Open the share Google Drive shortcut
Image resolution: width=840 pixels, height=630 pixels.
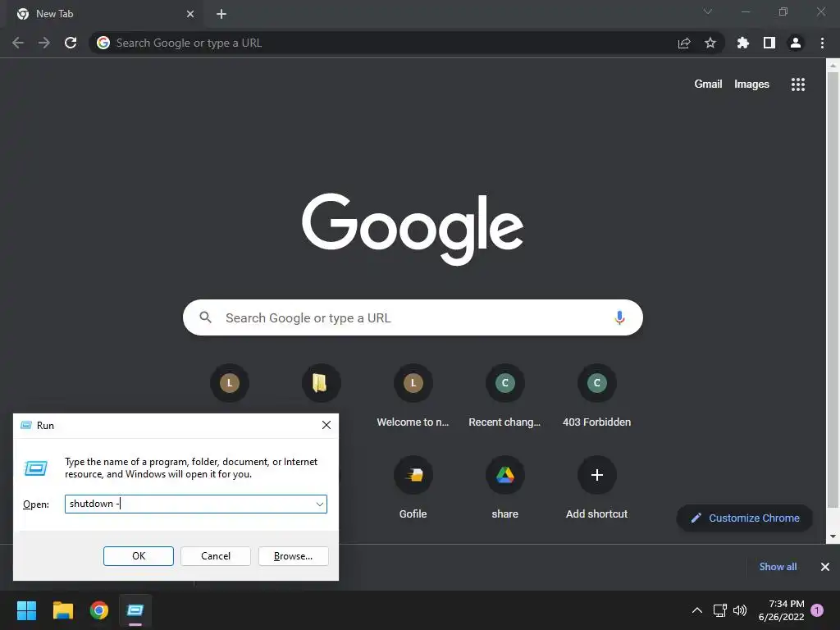504,487
